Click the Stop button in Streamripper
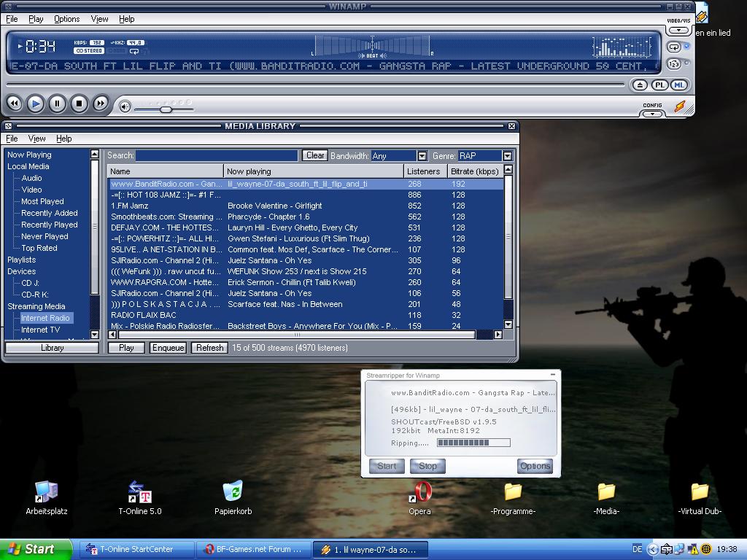The width and height of the screenshot is (747, 560). (427, 466)
